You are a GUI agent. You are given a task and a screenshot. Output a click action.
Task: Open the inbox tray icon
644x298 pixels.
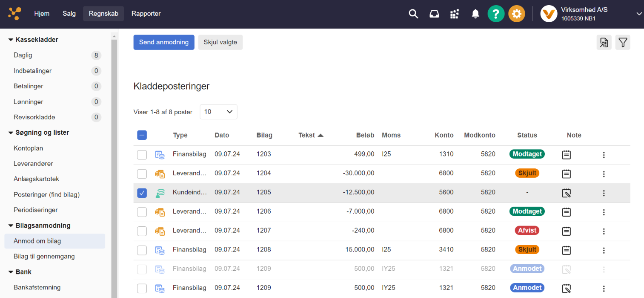point(434,14)
